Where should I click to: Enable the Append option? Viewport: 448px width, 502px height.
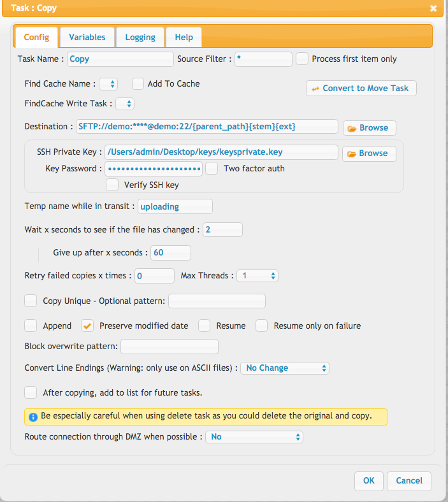tap(31, 326)
